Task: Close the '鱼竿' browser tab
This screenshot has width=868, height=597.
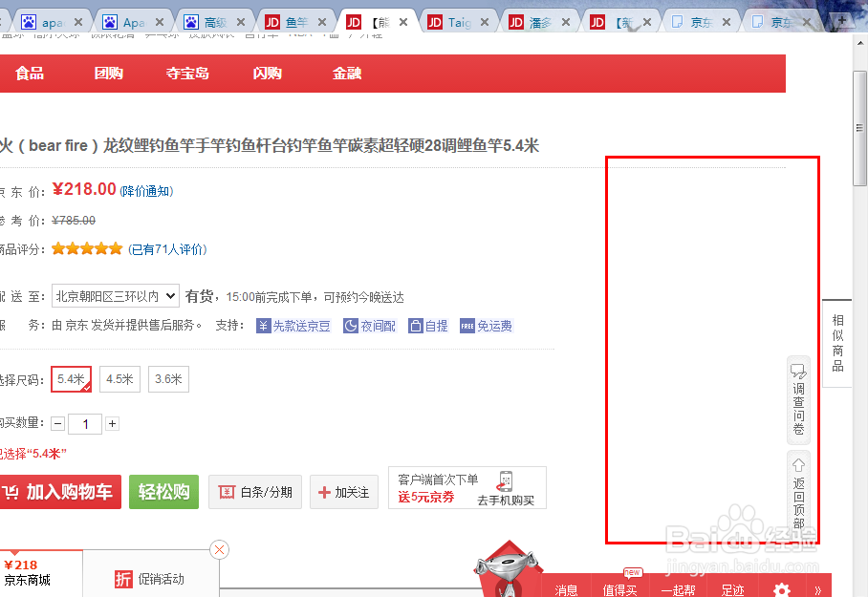Action: pyautogui.click(x=322, y=22)
